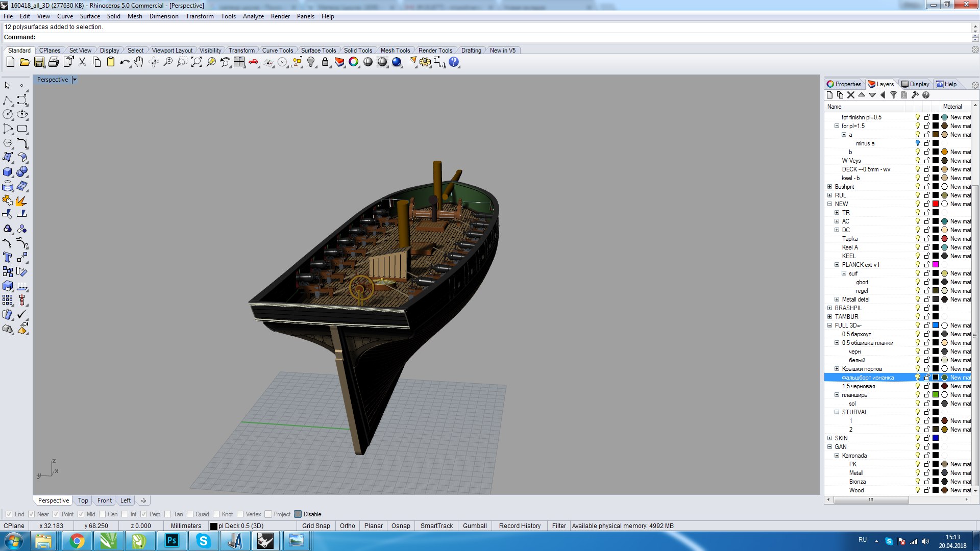The image size is (980, 551).
Task: Click the Zoom extents icon
Action: pos(197,62)
